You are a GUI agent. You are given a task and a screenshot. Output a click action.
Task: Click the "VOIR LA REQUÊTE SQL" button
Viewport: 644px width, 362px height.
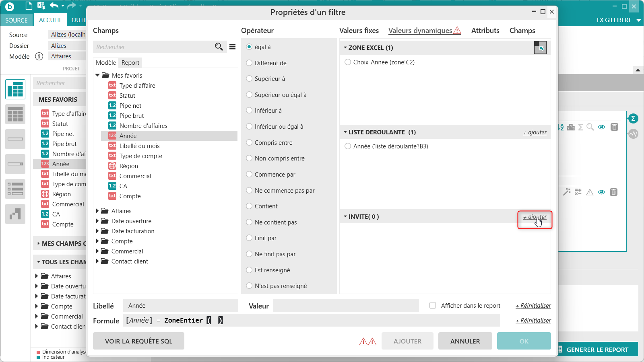click(138, 341)
